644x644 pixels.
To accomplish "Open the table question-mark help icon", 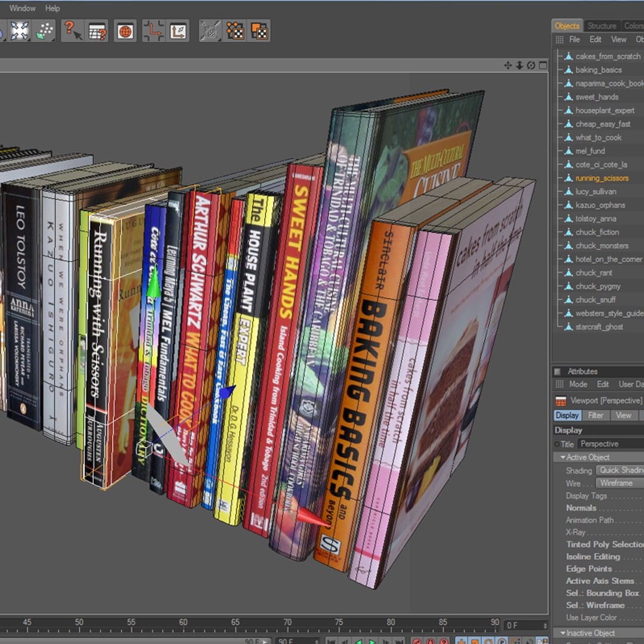I will click(97, 31).
